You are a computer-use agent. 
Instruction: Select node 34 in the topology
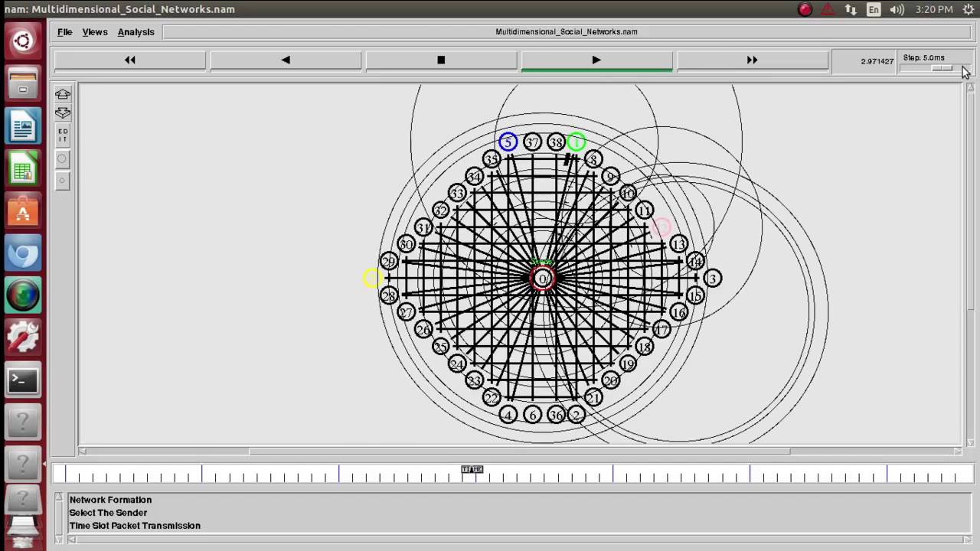tap(475, 177)
